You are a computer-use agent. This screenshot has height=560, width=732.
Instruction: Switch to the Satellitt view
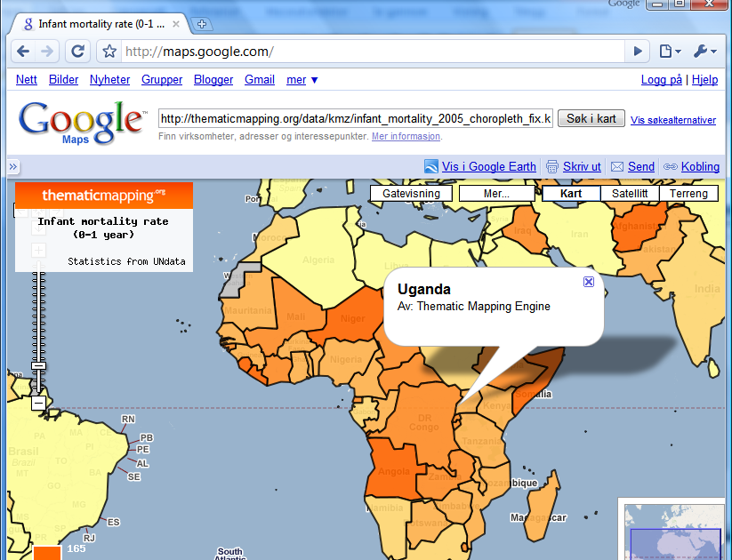[630, 193]
